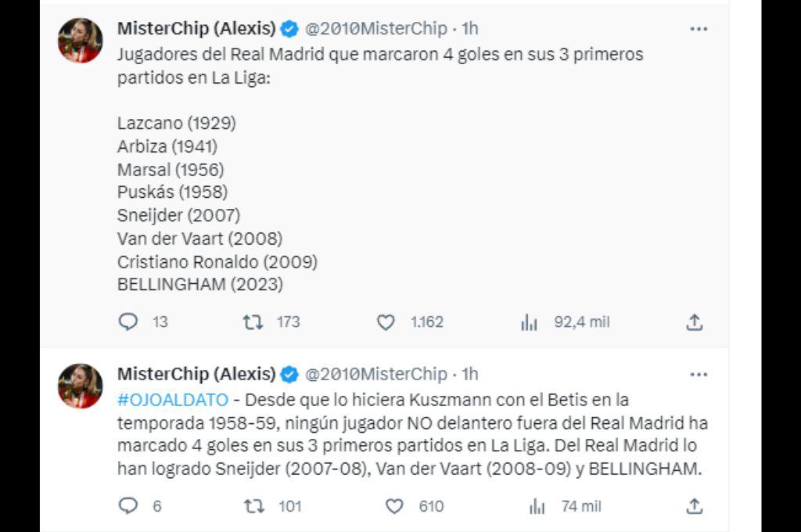The width and height of the screenshot is (801, 532).
Task: Like the first tweet with the heart icon
Action: pos(387,322)
